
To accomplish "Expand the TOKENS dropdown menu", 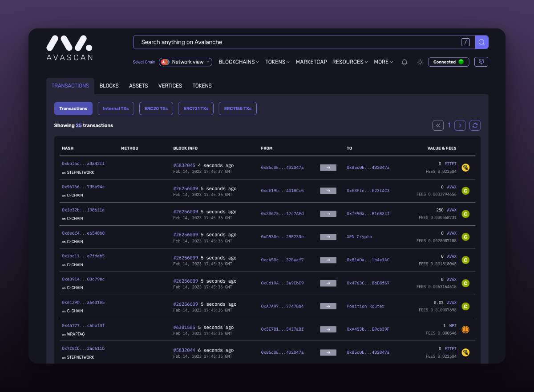I will coord(277,62).
